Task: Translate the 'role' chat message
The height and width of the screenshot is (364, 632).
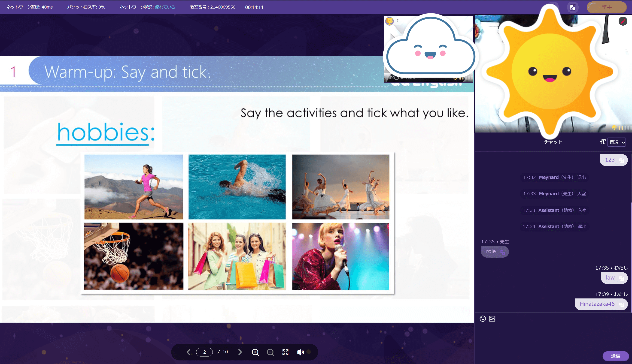Action: coord(502,252)
